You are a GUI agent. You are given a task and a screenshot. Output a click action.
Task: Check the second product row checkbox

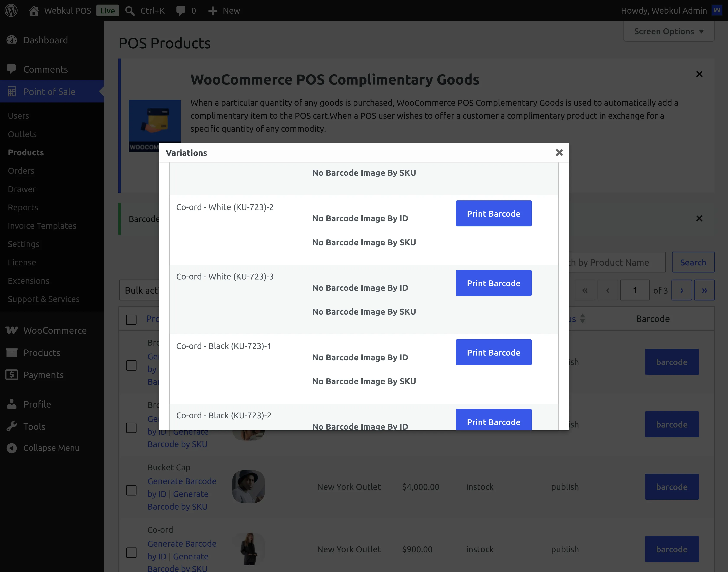(x=131, y=427)
